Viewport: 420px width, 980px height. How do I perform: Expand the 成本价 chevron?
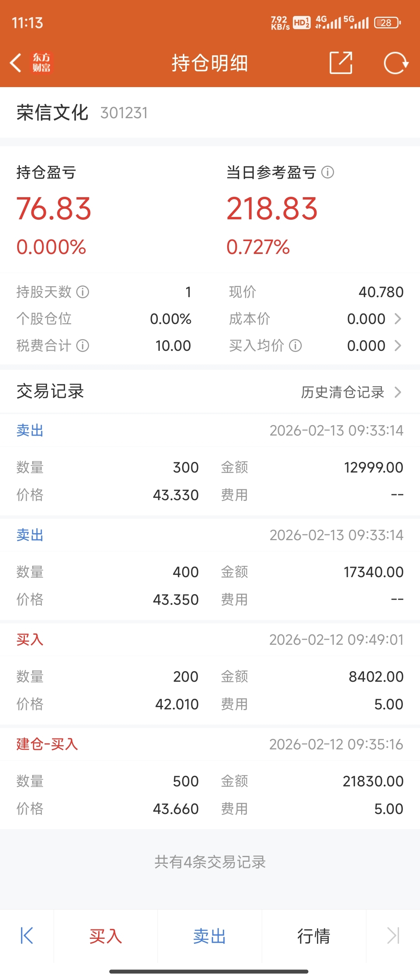click(x=398, y=319)
